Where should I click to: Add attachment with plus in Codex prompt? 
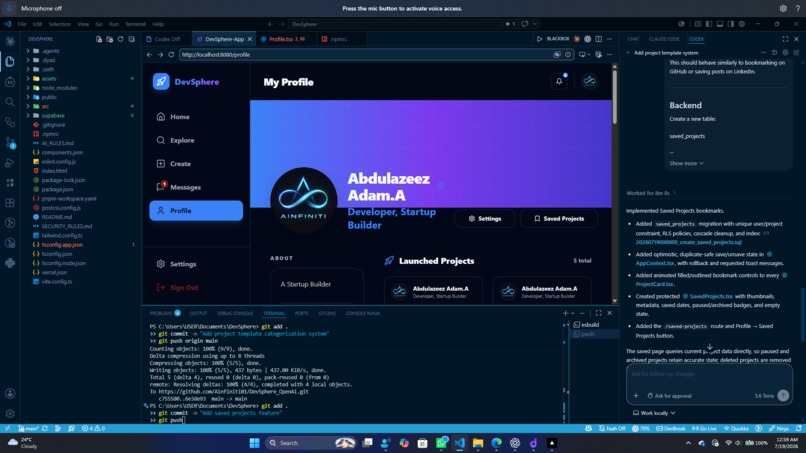pyautogui.click(x=636, y=395)
